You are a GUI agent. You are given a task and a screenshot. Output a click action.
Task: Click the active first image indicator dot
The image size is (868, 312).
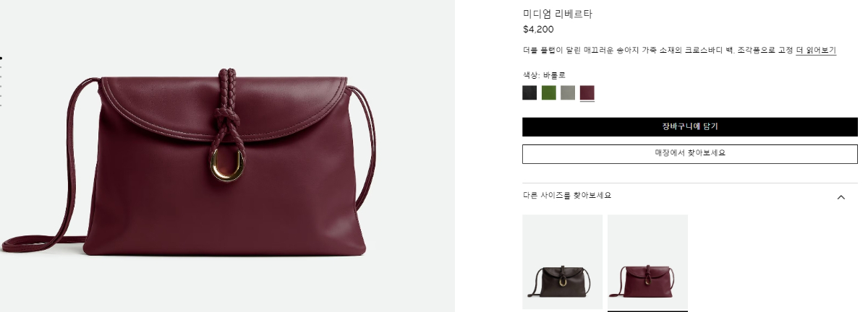pyautogui.click(x=1, y=58)
